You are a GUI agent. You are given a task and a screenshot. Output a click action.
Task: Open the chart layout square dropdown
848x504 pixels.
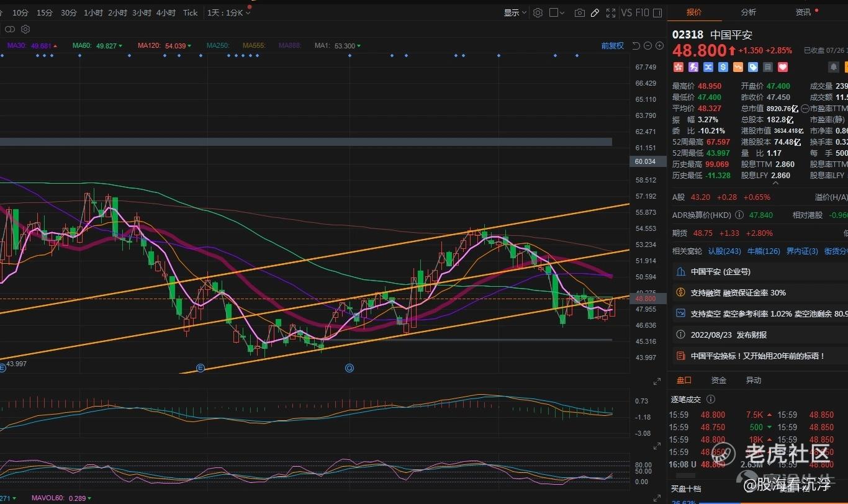point(556,12)
